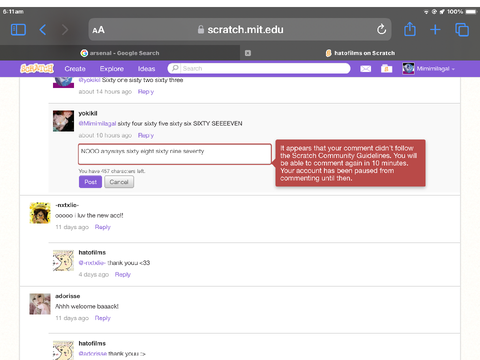The width and height of the screenshot is (480, 360).
Task: Open the Scratch logo home link
Action: click(37, 68)
